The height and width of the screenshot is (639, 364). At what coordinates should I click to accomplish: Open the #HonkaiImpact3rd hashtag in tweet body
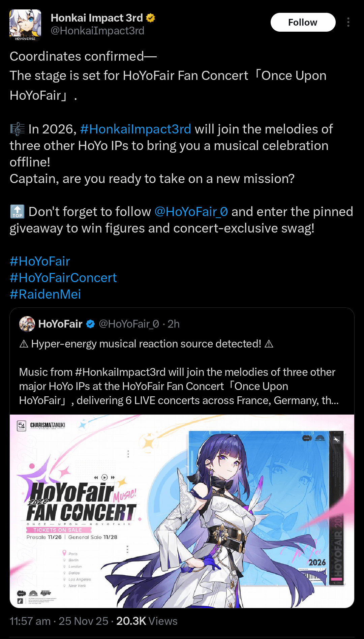[135, 129]
